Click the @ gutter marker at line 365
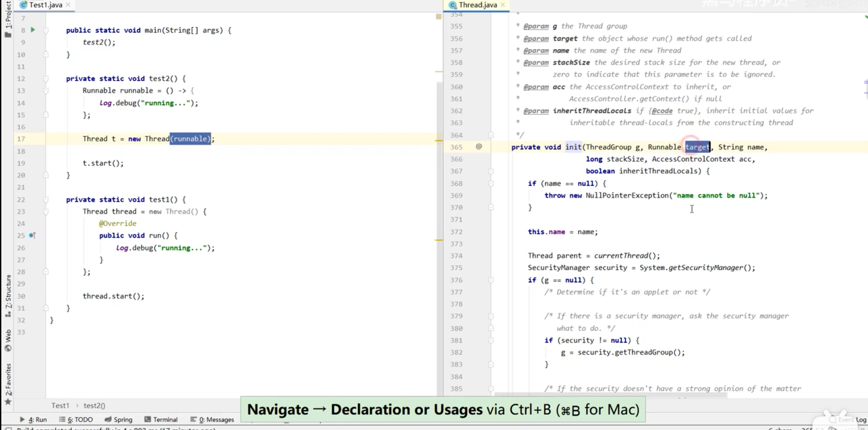The height and width of the screenshot is (430, 868). [479, 146]
